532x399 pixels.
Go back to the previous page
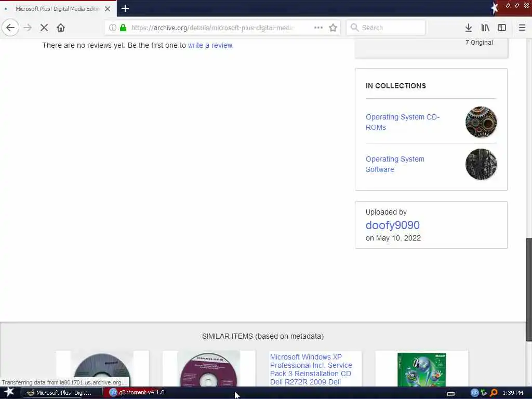point(10,28)
